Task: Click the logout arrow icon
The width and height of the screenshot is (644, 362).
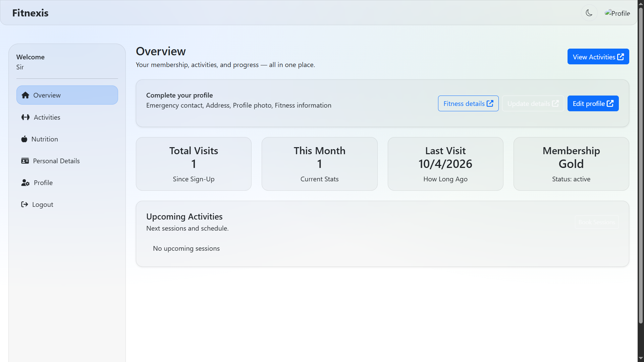Action: pos(24,204)
